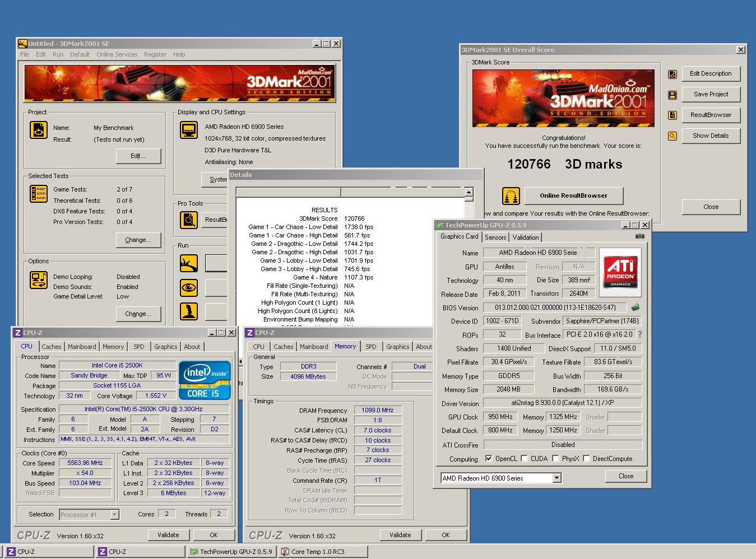Open the Help menu in 3DMark2001
The image size is (756, 559).
pyautogui.click(x=179, y=54)
